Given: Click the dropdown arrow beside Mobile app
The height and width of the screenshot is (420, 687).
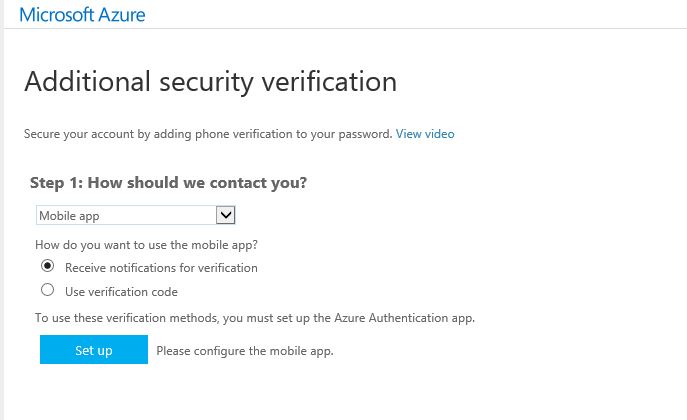Looking at the screenshot, I should pyautogui.click(x=225, y=215).
